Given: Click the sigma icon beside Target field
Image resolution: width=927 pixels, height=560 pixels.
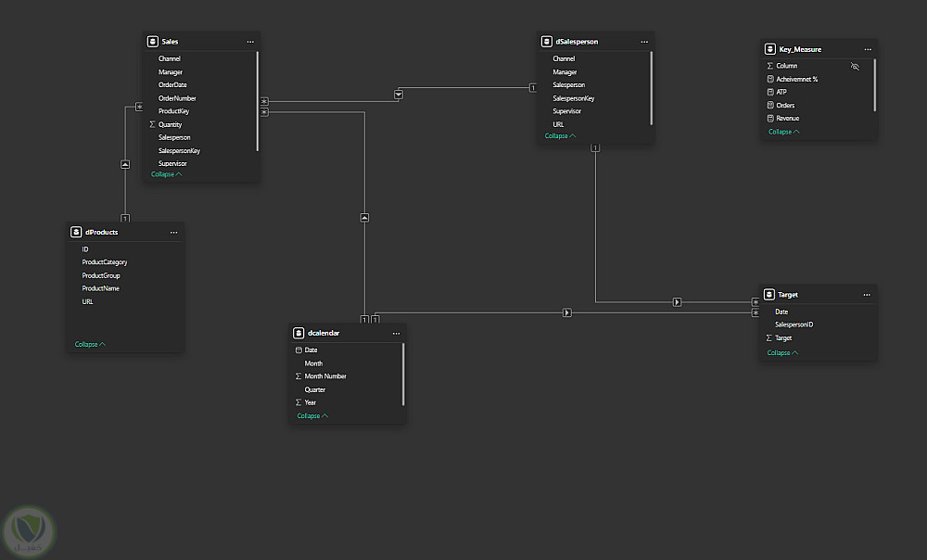Looking at the screenshot, I should point(768,337).
